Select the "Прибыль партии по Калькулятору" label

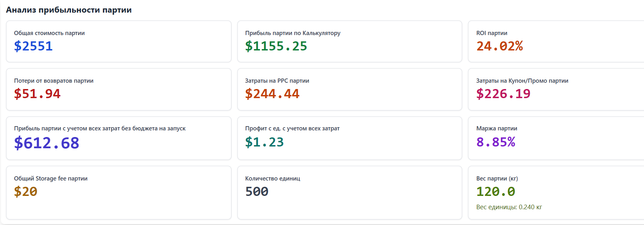[293, 33]
